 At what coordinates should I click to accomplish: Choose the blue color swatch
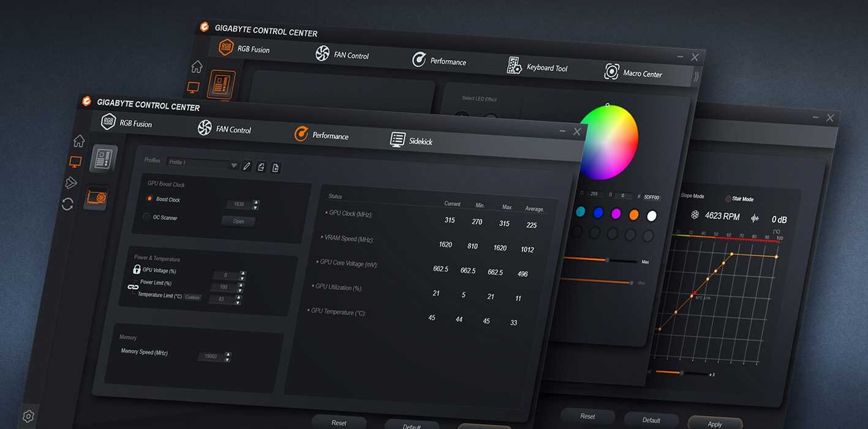598,213
